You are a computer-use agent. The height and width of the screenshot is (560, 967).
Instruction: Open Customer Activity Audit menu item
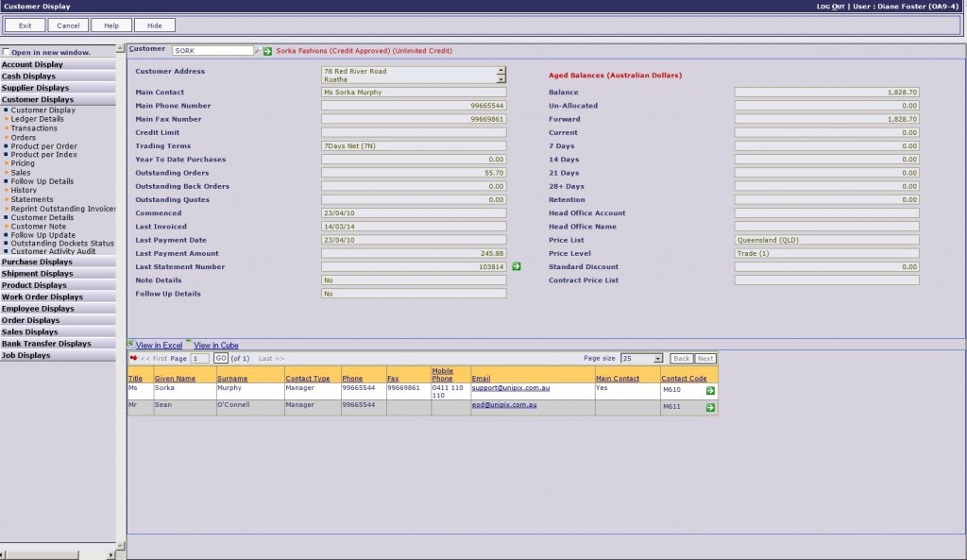[x=53, y=251]
